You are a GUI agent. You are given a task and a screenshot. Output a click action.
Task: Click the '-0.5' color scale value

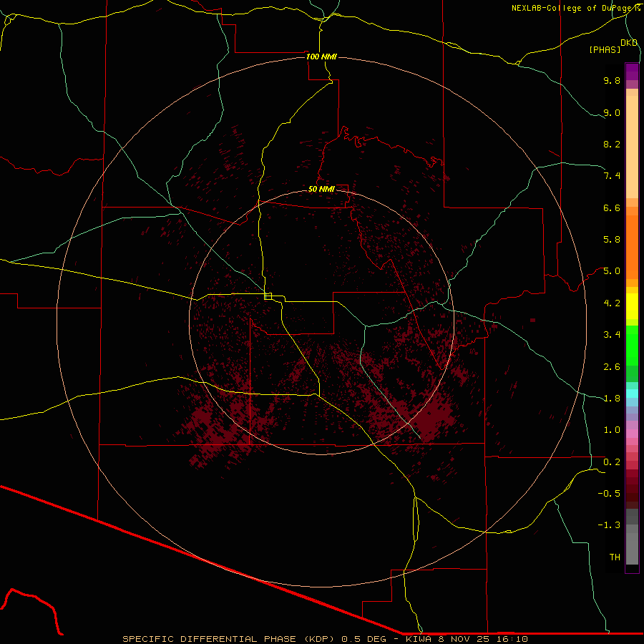click(x=609, y=494)
